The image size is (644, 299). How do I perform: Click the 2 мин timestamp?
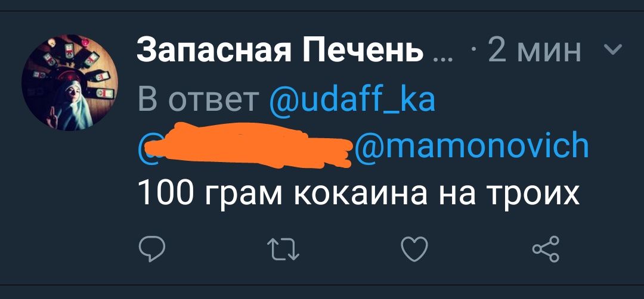click(534, 51)
